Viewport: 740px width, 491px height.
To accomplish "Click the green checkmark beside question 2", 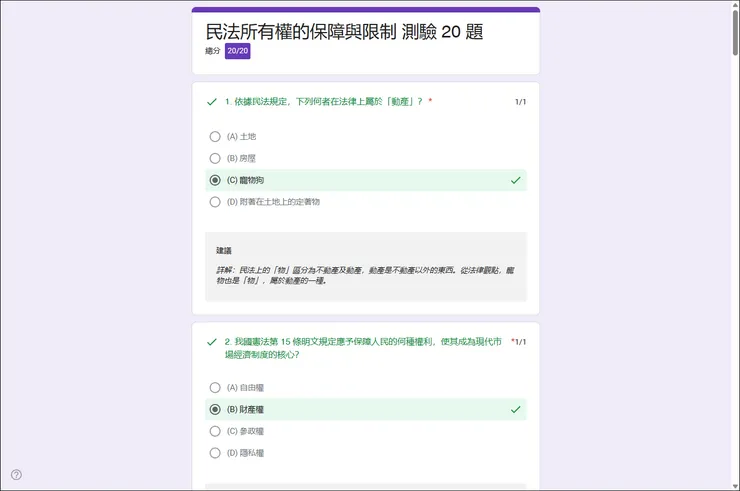I will pyautogui.click(x=212, y=342).
